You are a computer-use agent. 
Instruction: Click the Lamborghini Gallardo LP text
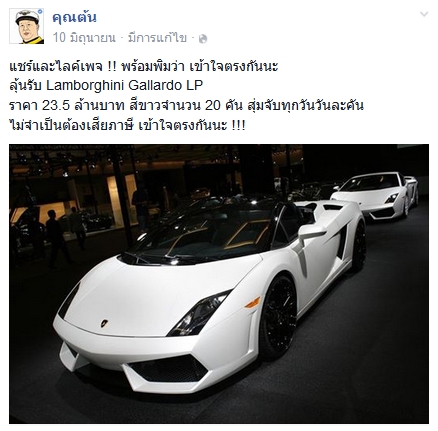124,86
